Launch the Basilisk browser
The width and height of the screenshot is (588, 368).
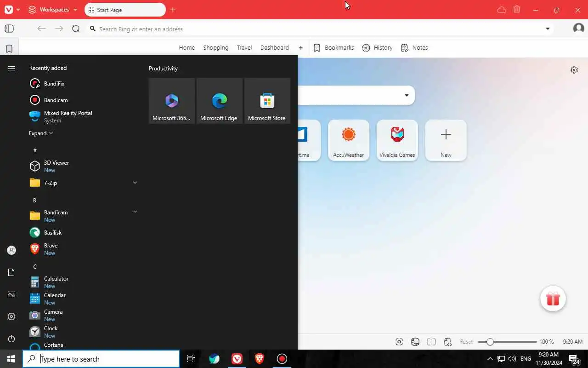[x=83, y=232]
